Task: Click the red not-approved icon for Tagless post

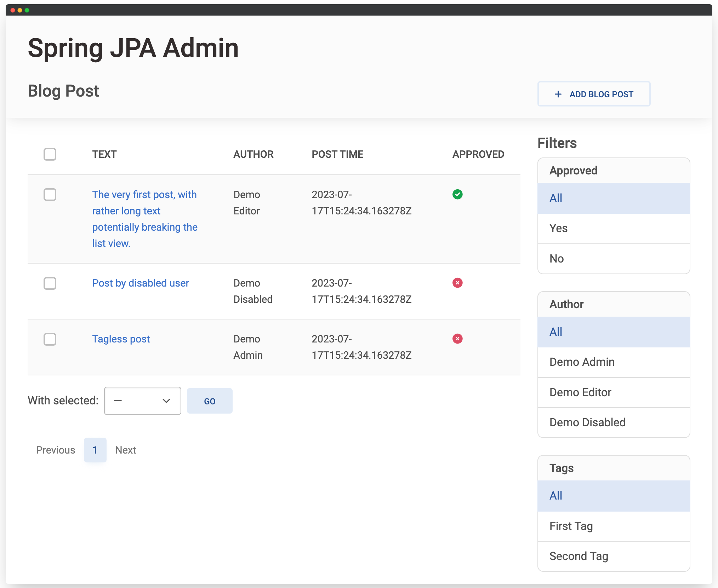Action: click(457, 339)
